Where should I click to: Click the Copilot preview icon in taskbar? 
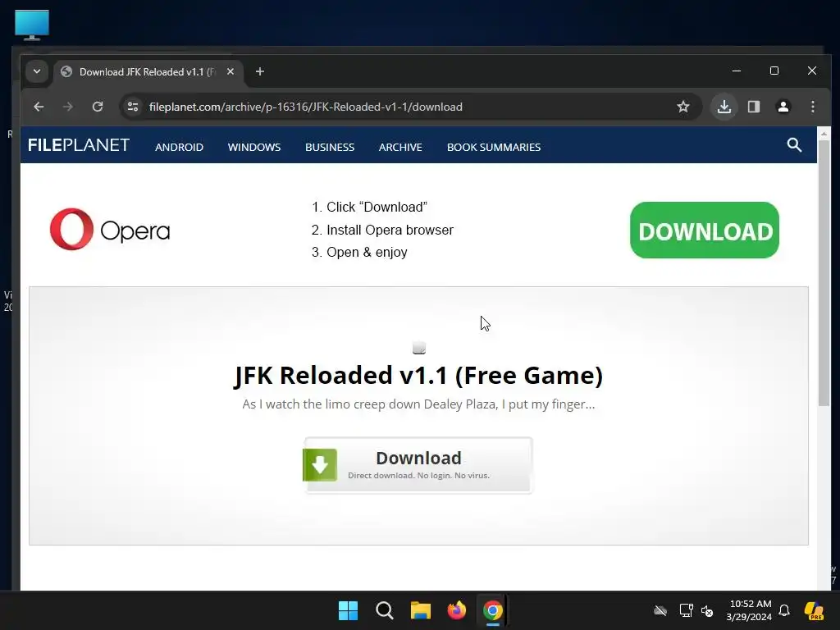(815, 610)
